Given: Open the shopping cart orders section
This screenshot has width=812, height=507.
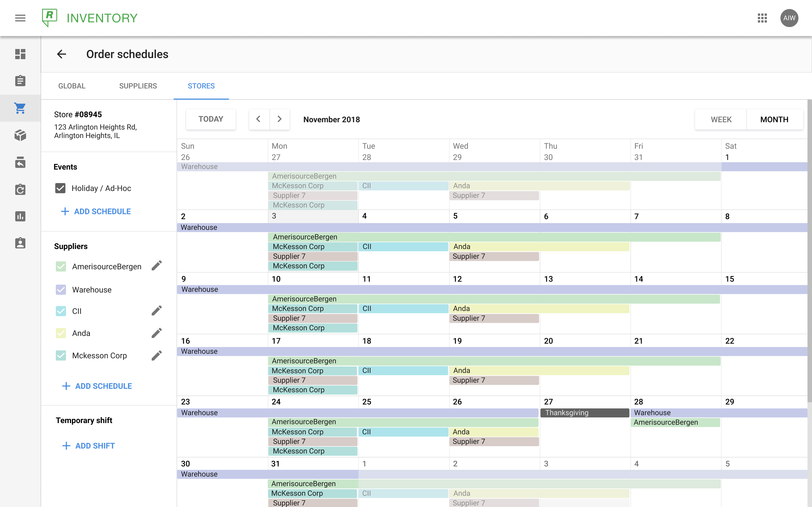Looking at the screenshot, I should coord(20,108).
